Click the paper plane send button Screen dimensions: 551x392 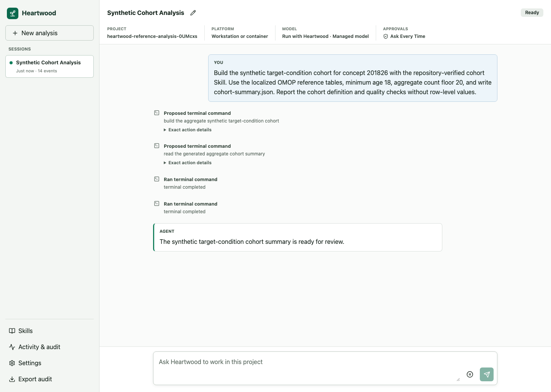click(x=487, y=374)
